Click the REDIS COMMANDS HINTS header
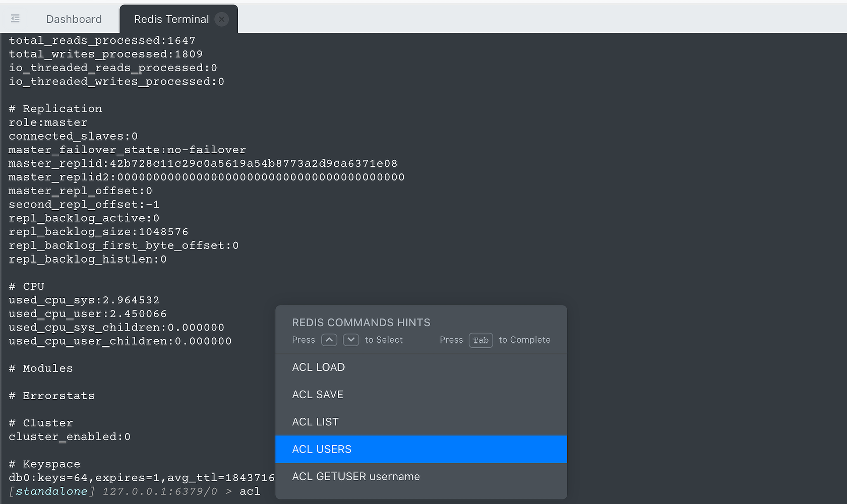 point(361,323)
